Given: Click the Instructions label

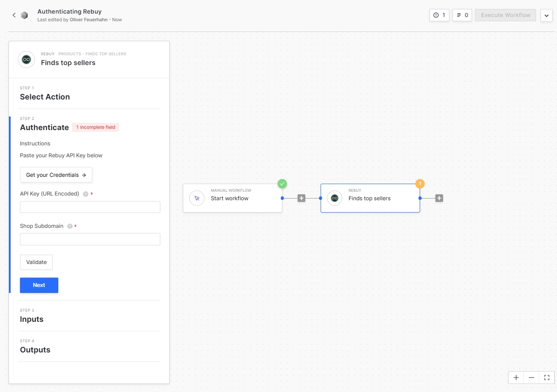Looking at the screenshot, I should (35, 144).
